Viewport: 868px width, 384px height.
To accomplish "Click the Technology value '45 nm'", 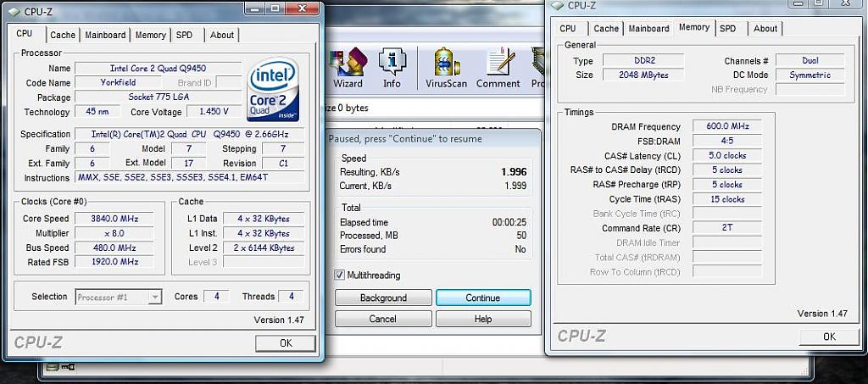I will (x=97, y=112).
